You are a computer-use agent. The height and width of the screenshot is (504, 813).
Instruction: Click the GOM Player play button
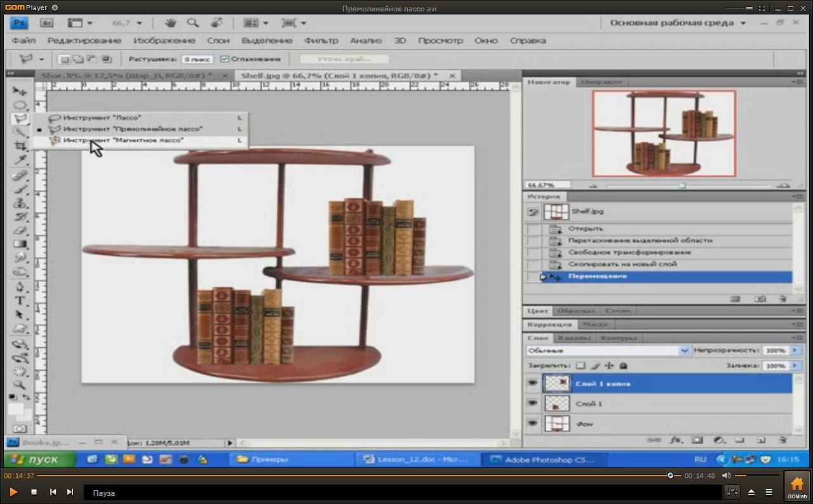13,492
